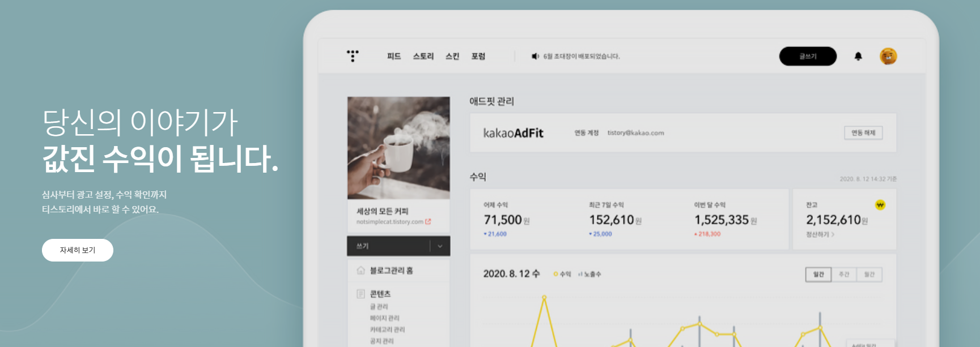
Task: Click the 21,600 decrease figure
Action: (495, 234)
